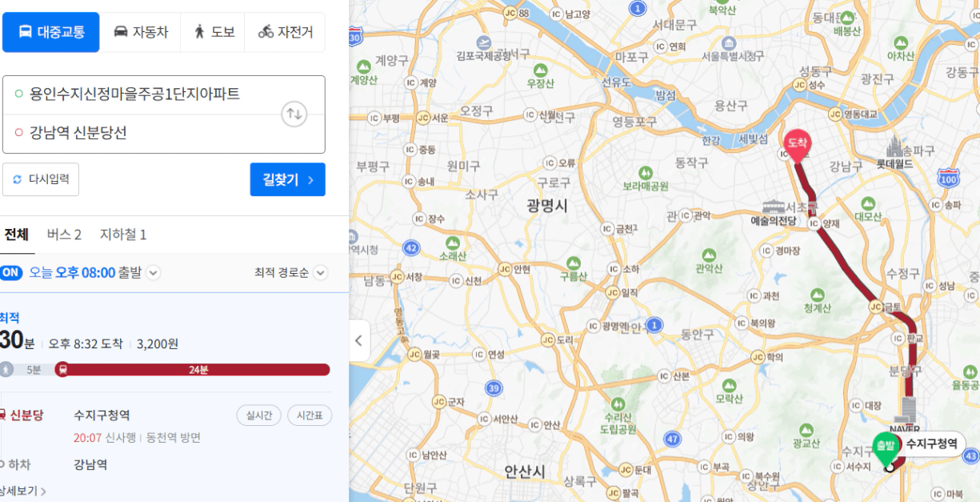This screenshot has width=980, height=502.
Task: Select the 버스 2 results tab
Action: coord(64,235)
